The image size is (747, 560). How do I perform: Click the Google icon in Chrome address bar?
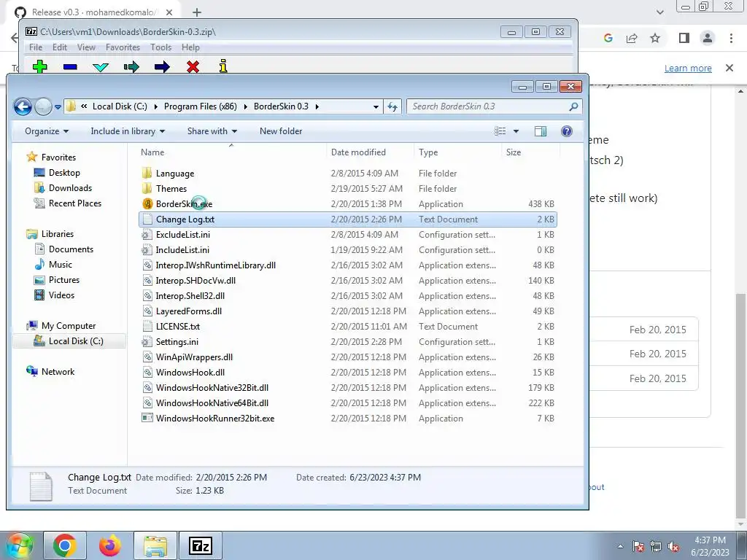pos(608,38)
